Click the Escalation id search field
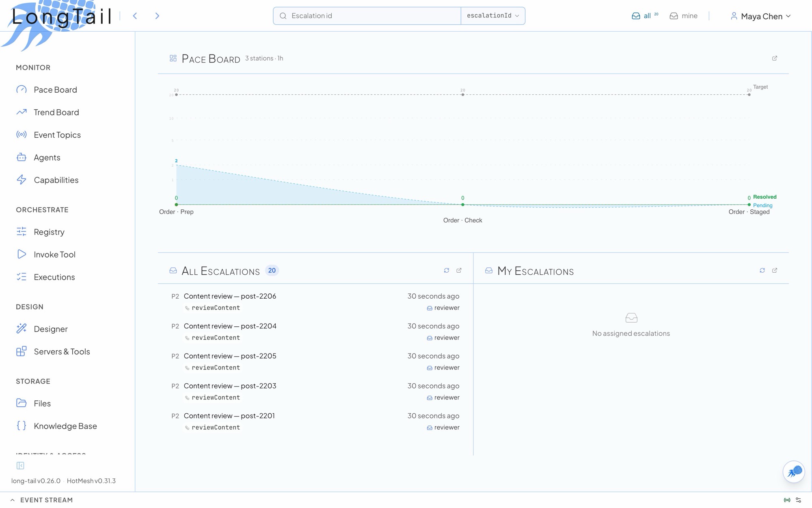This screenshot has width=812, height=508. coord(367,16)
